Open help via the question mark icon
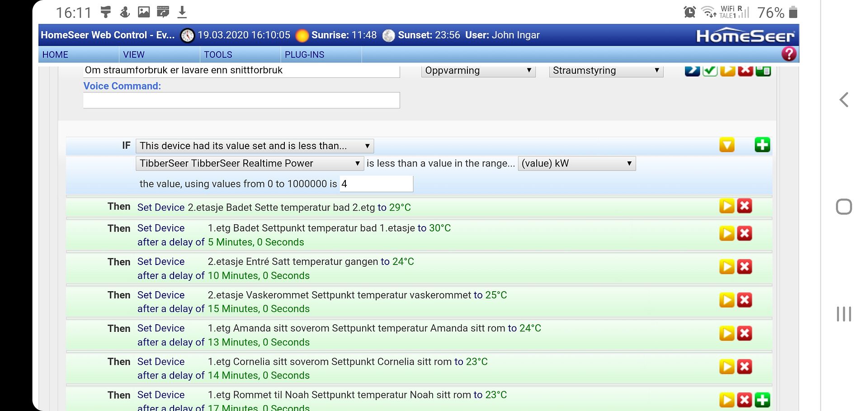Screen dimensions: 868x411 (x=788, y=54)
